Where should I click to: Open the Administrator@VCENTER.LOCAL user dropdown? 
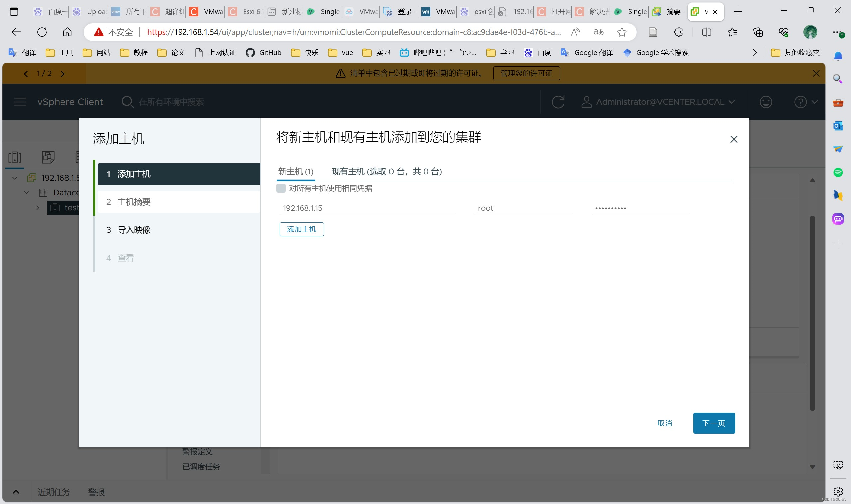658,102
